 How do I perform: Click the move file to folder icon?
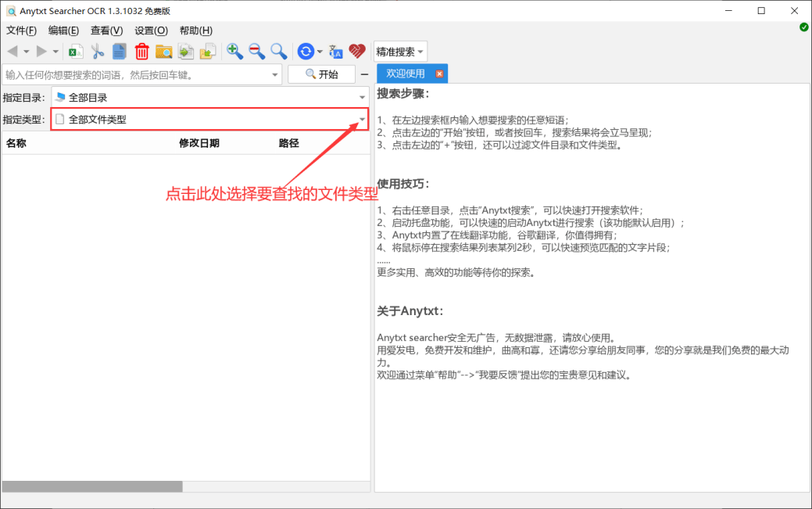click(208, 52)
